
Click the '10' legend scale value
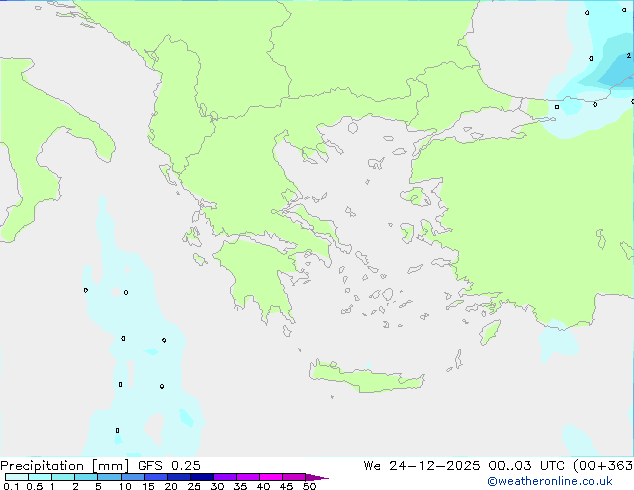click(x=125, y=486)
